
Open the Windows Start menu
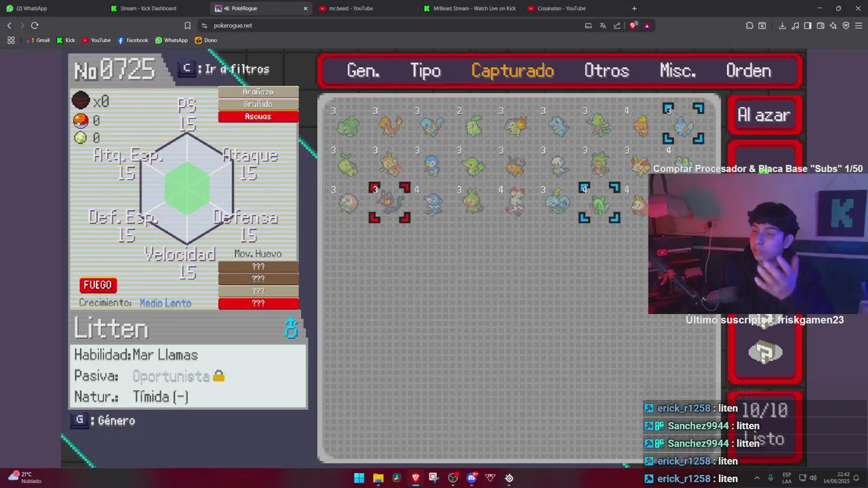[x=359, y=478]
